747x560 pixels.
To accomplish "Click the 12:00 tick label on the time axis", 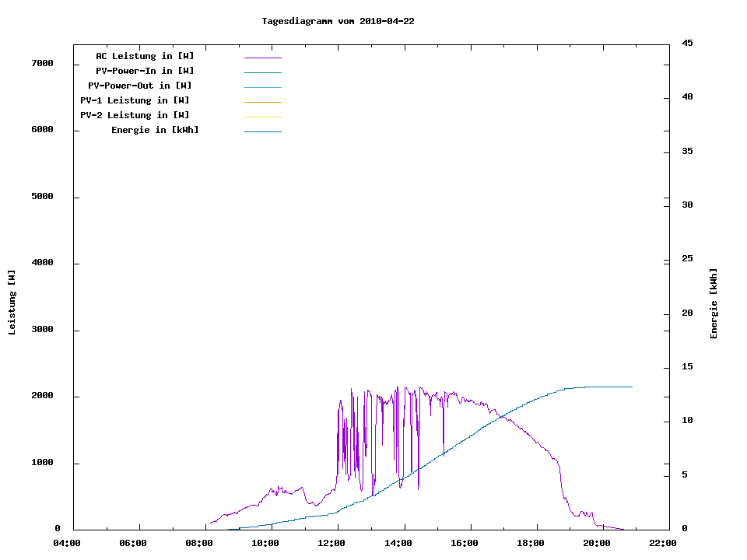I will coord(332,543).
